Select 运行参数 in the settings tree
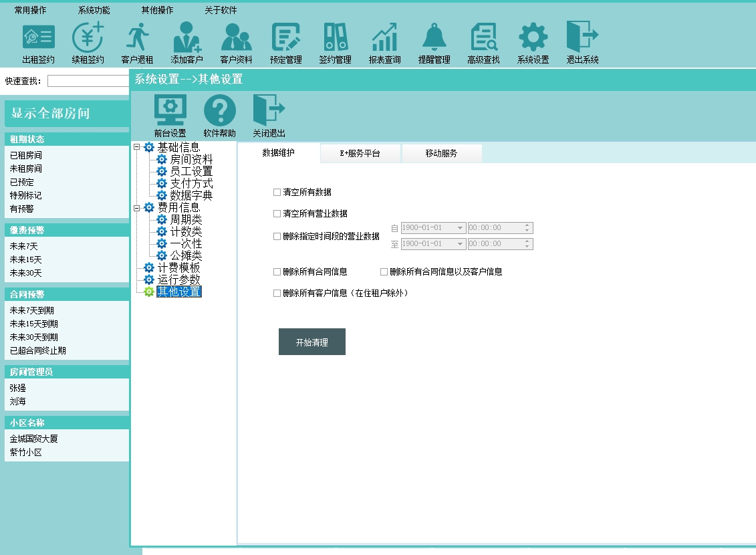 click(x=178, y=280)
